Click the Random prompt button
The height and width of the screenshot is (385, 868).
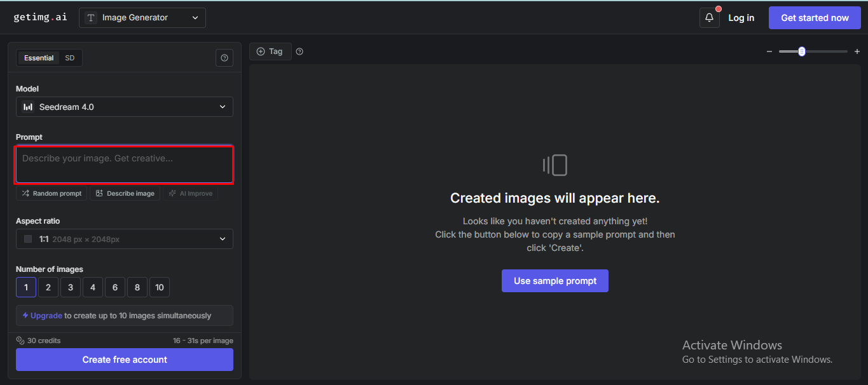pos(52,193)
